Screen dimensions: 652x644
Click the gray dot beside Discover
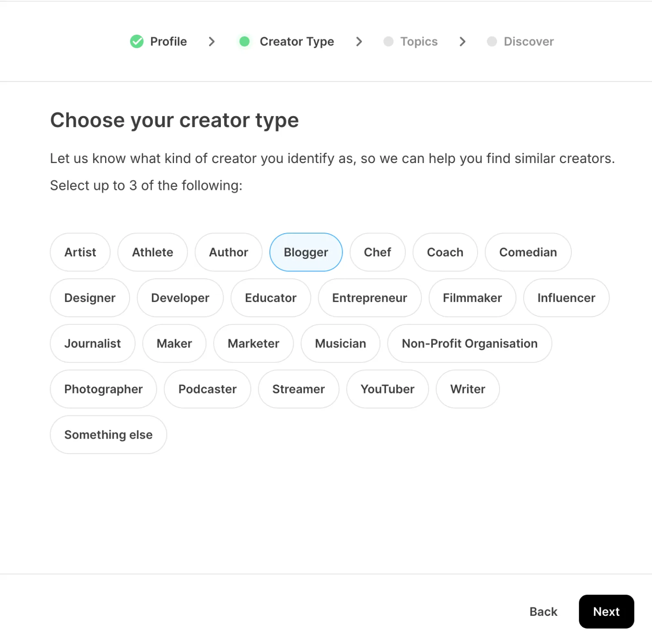coord(492,42)
